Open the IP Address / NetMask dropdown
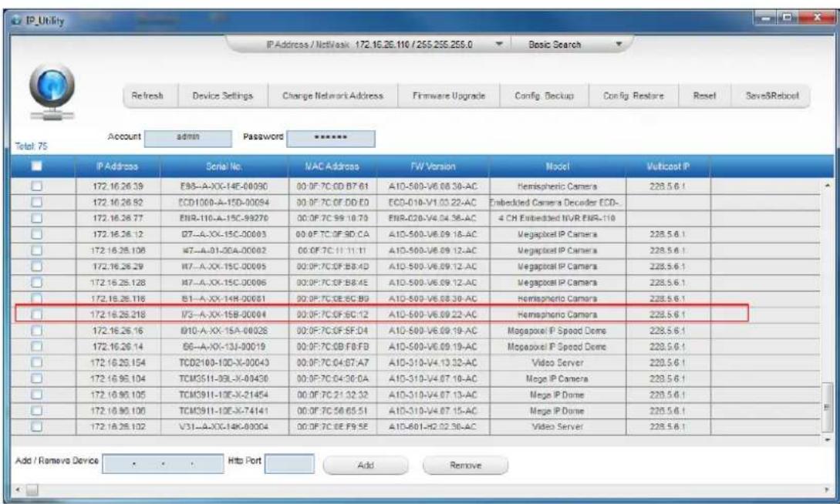Screen dimensions: 840x504 tap(499, 45)
